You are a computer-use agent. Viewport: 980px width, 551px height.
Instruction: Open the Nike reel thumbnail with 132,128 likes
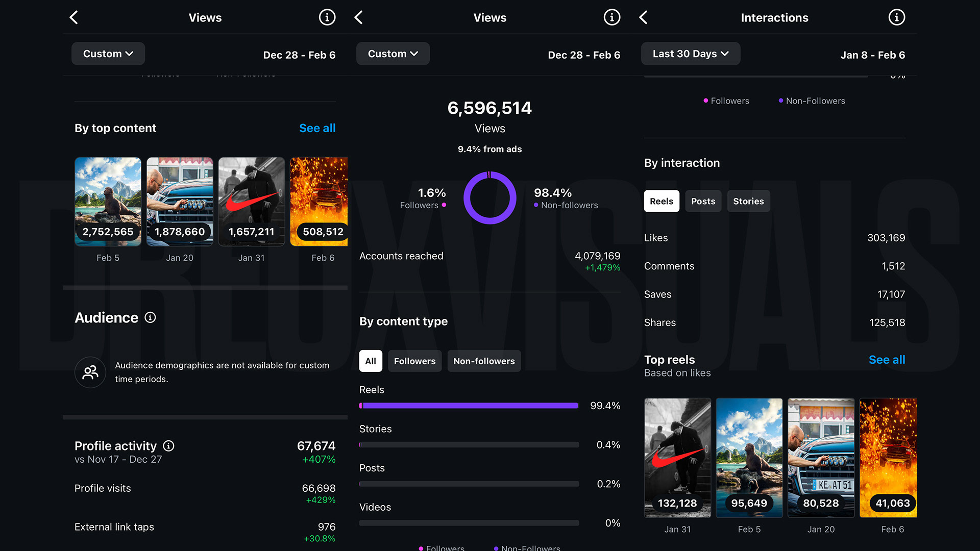point(677,458)
